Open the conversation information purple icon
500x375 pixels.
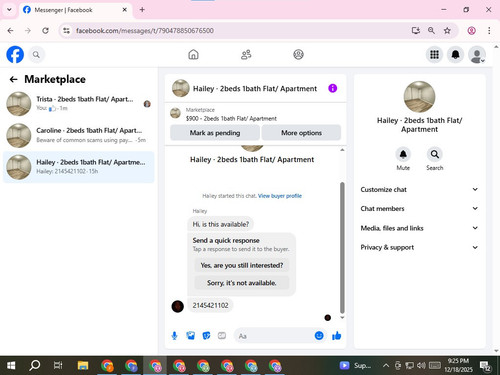(332, 88)
